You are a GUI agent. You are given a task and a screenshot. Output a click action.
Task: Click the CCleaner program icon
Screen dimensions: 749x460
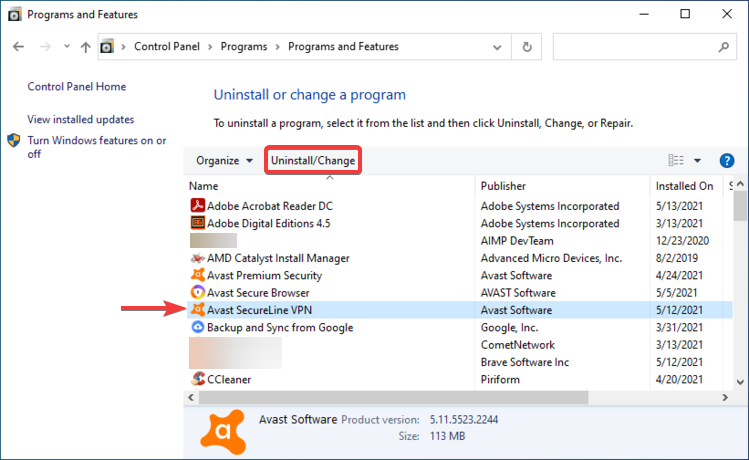pyautogui.click(x=197, y=379)
